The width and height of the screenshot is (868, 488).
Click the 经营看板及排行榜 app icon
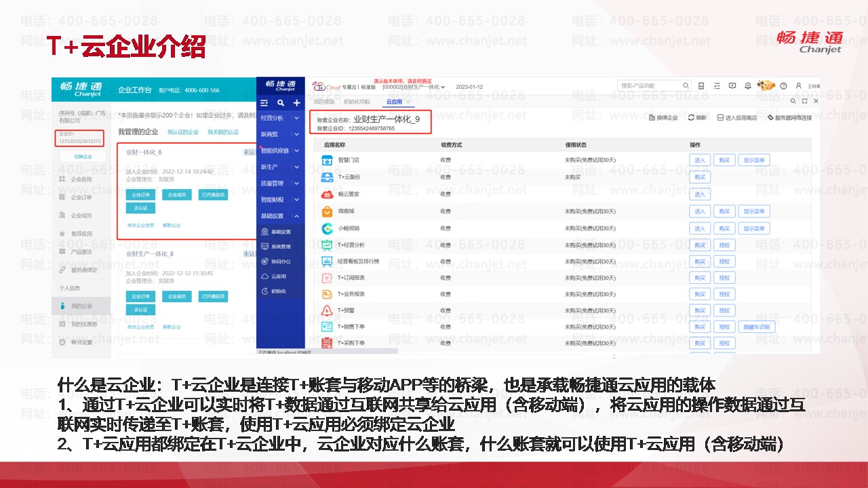pyautogui.click(x=327, y=262)
